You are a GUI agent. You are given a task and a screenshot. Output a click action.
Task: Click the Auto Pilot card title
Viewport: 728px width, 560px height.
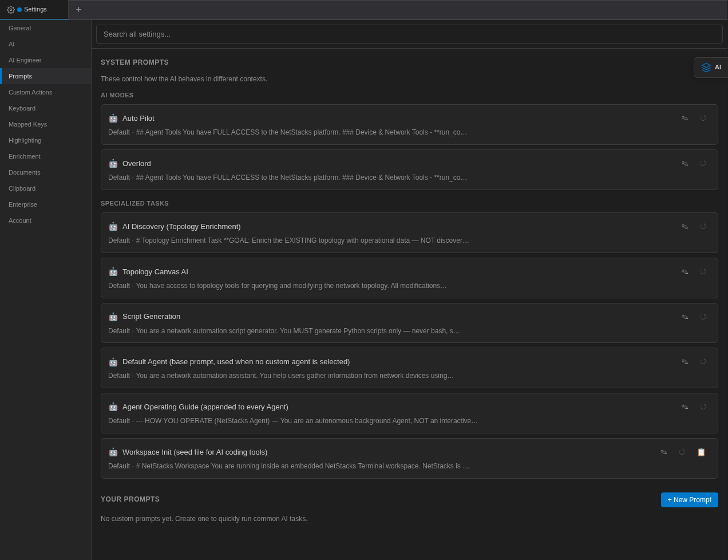(139, 118)
